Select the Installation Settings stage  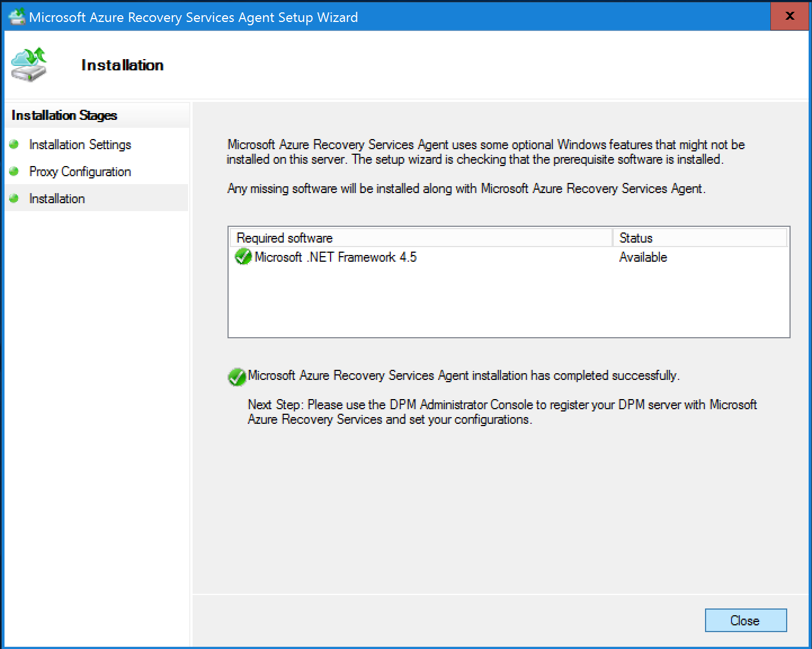coord(80,145)
